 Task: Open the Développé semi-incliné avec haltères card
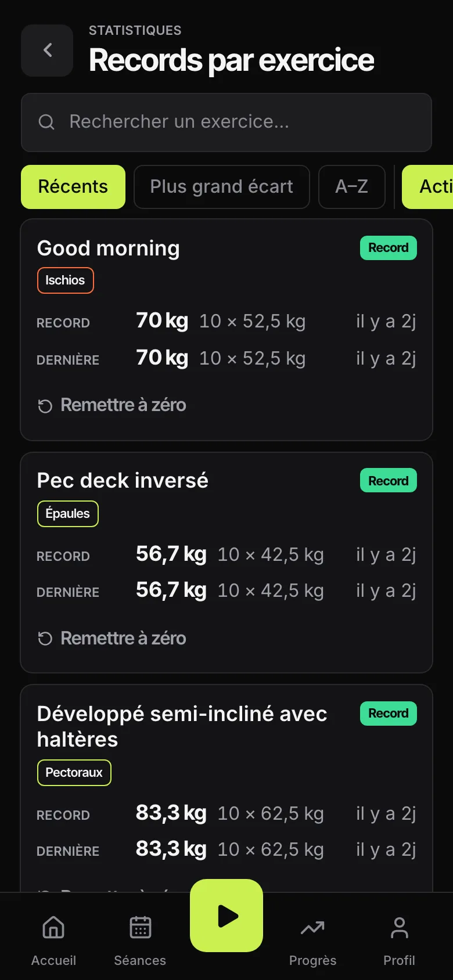227,788
